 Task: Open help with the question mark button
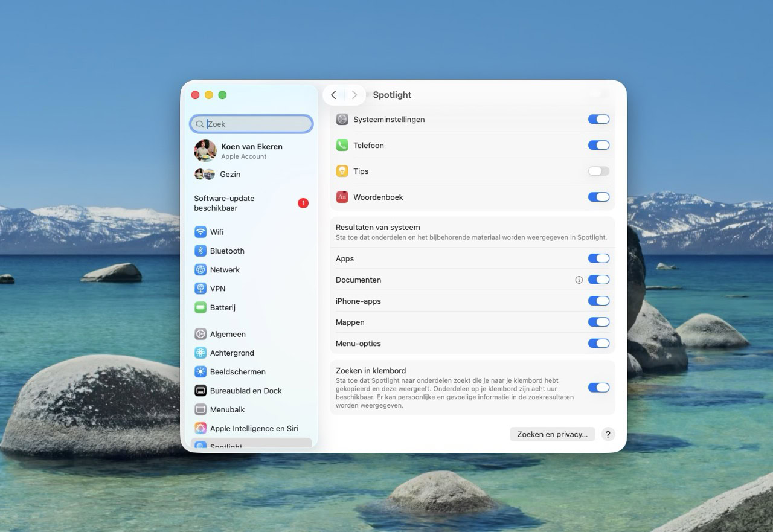pyautogui.click(x=608, y=434)
